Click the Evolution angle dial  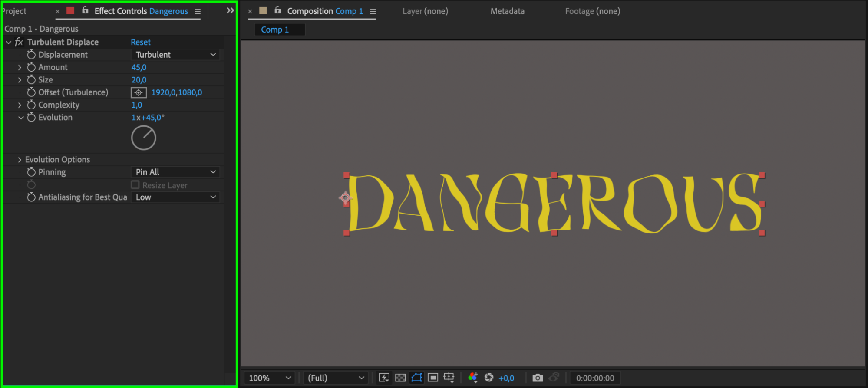click(144, 138)
